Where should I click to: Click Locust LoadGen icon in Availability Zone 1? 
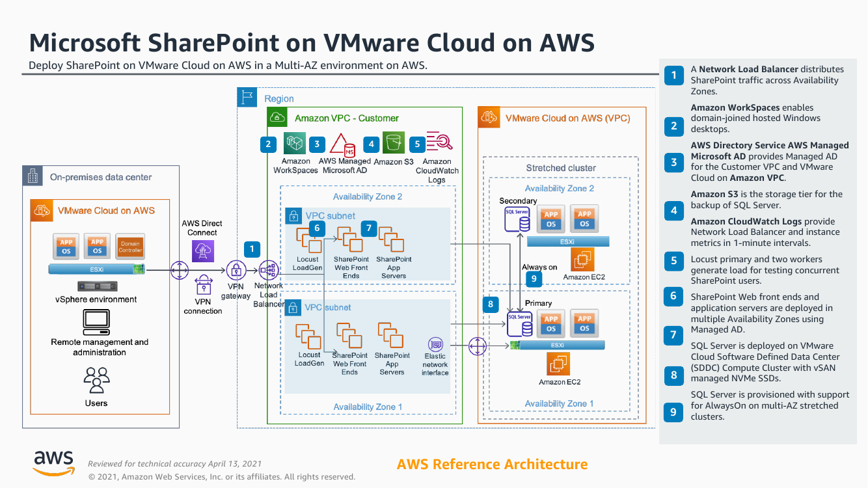tap(308, 336)
